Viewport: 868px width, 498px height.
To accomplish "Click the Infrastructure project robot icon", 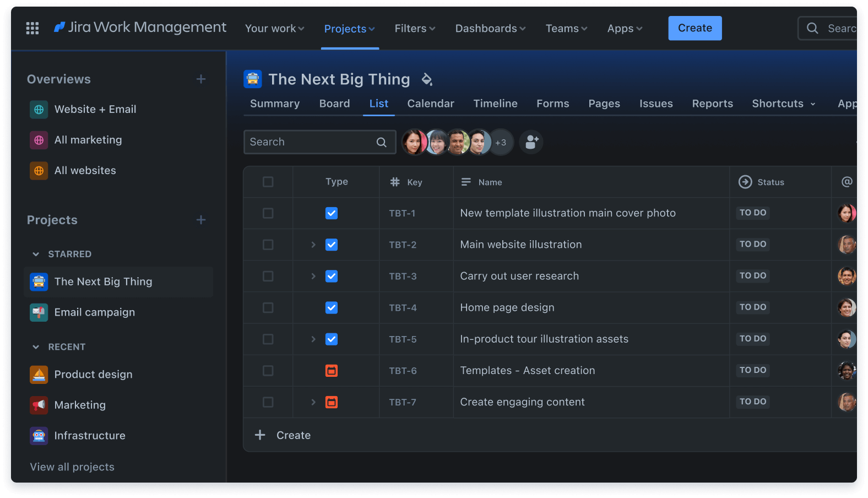I will click(39, 436).
